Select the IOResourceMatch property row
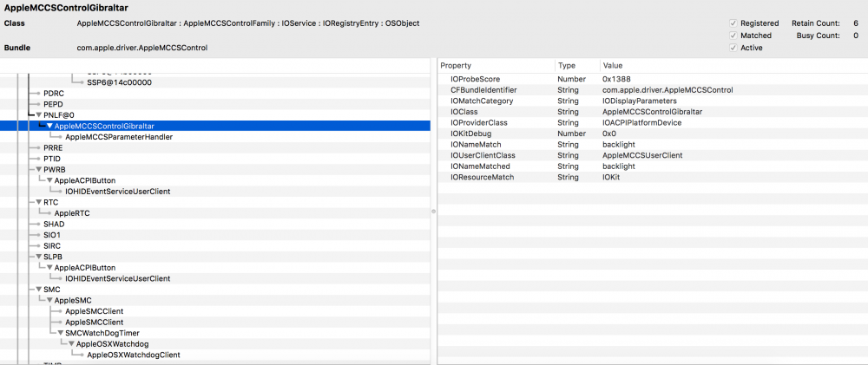868x365 pixels. 653,177
